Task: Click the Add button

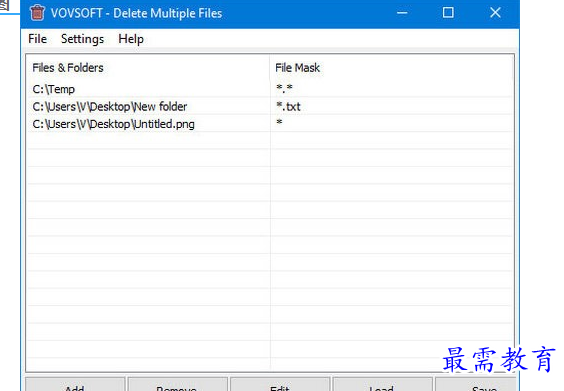Action: (x=75, y=385)
